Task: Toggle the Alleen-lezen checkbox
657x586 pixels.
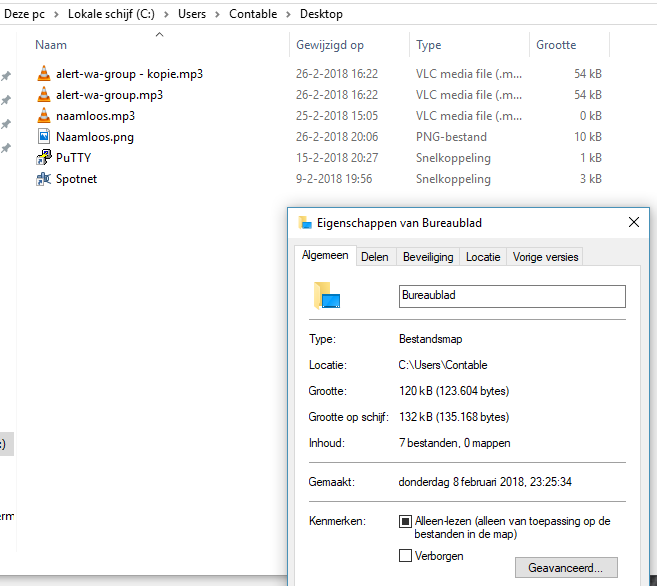Action: click(x=405, y=522)
